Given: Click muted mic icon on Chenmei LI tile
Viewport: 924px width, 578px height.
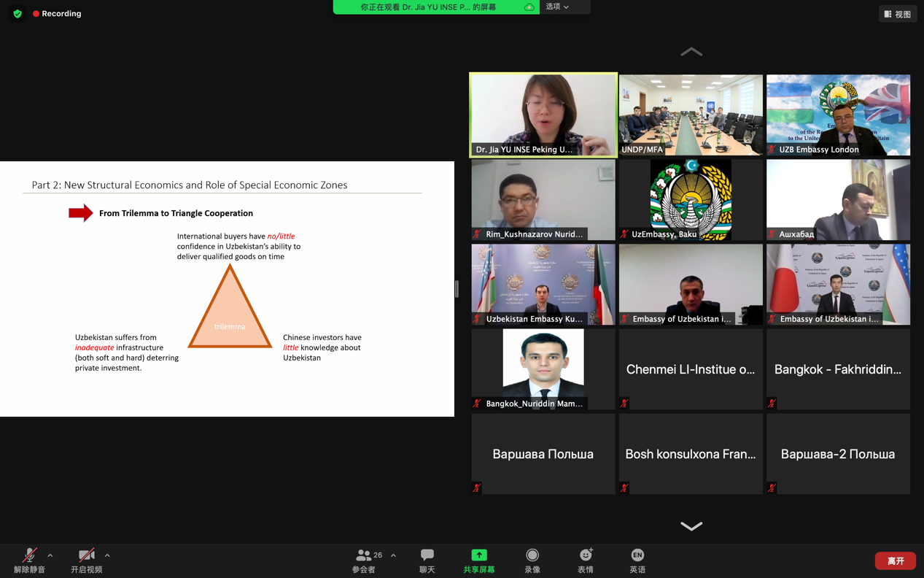Looking at the screenshot, I should click(x=624, y=404).
